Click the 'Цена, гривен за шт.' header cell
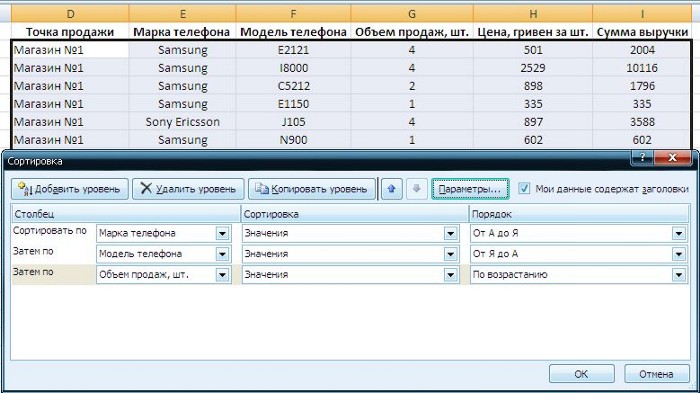 (x=533, y=32)
